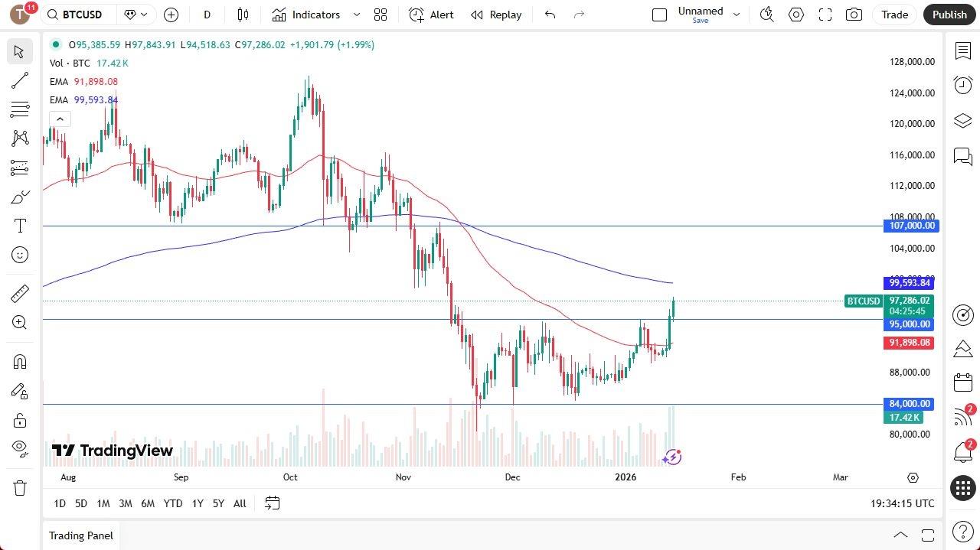Lock all drawing tools
980x550 pixels.
click(19, 420)
